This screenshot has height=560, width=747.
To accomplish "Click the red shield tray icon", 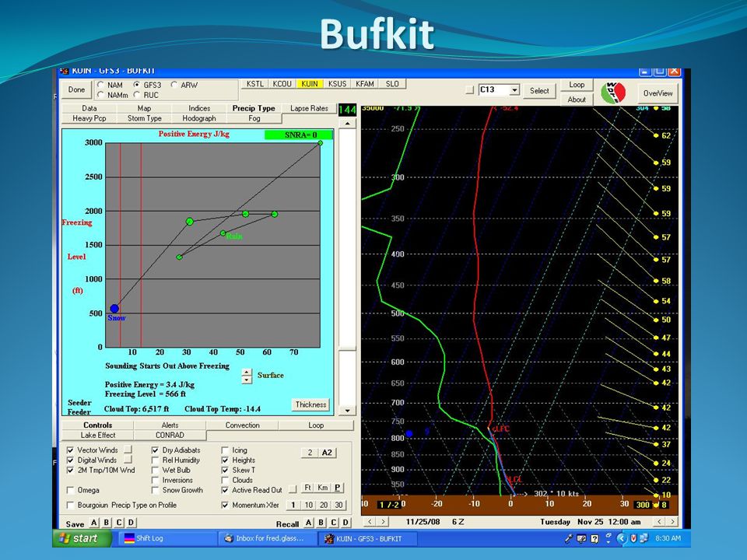I will [633, 538].
